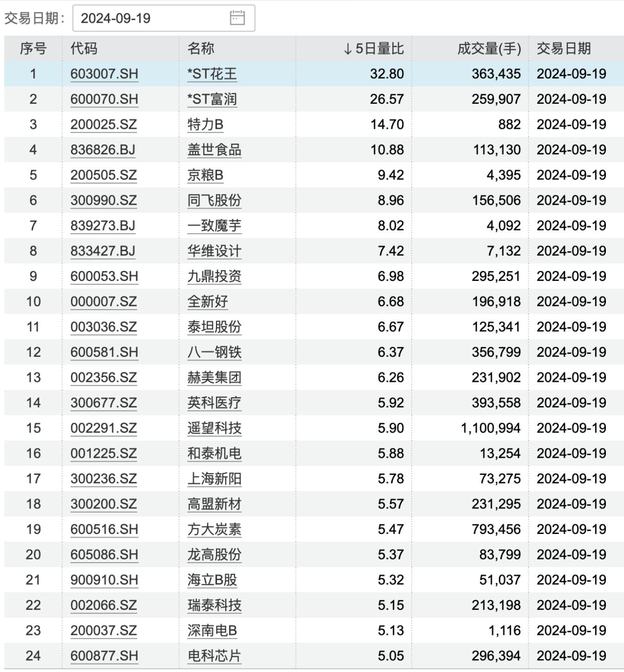Open stock code 200505.SZ
This screenshot has height=672, width=624.
tap(104, 175)
